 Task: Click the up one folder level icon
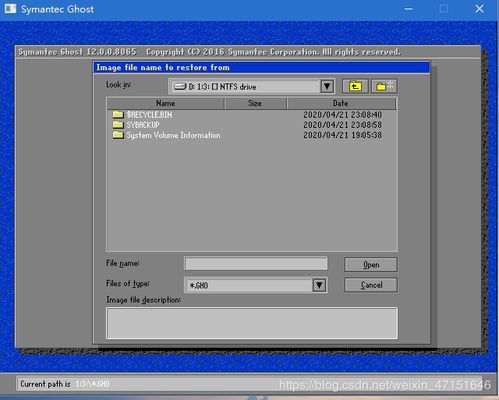(355, 87)
